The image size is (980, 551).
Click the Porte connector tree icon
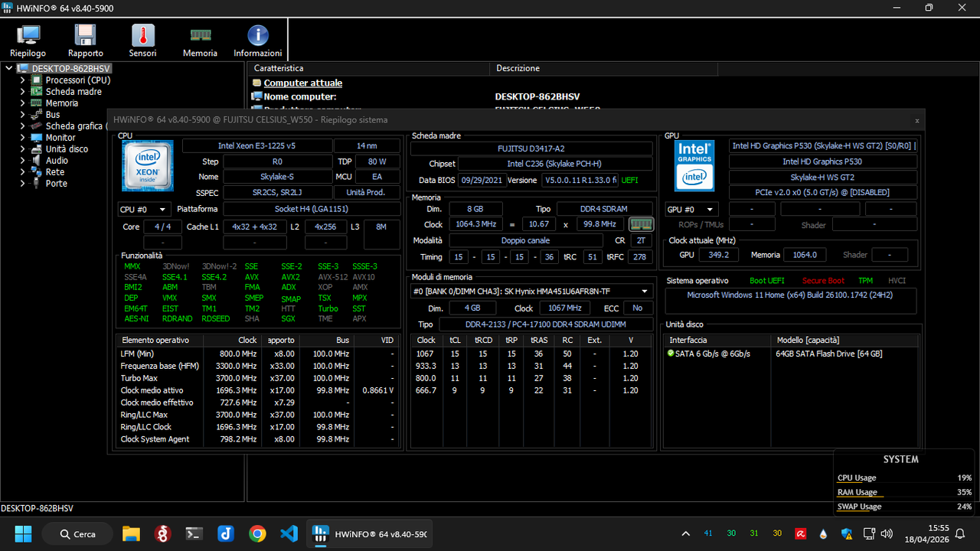pyautogui.click(x=36, y=184)
